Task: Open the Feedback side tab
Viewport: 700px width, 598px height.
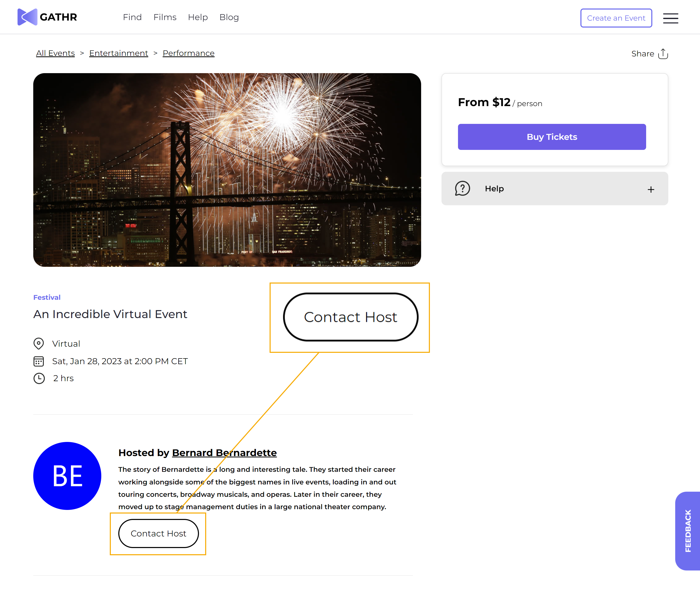Action: tap(688, 531)
